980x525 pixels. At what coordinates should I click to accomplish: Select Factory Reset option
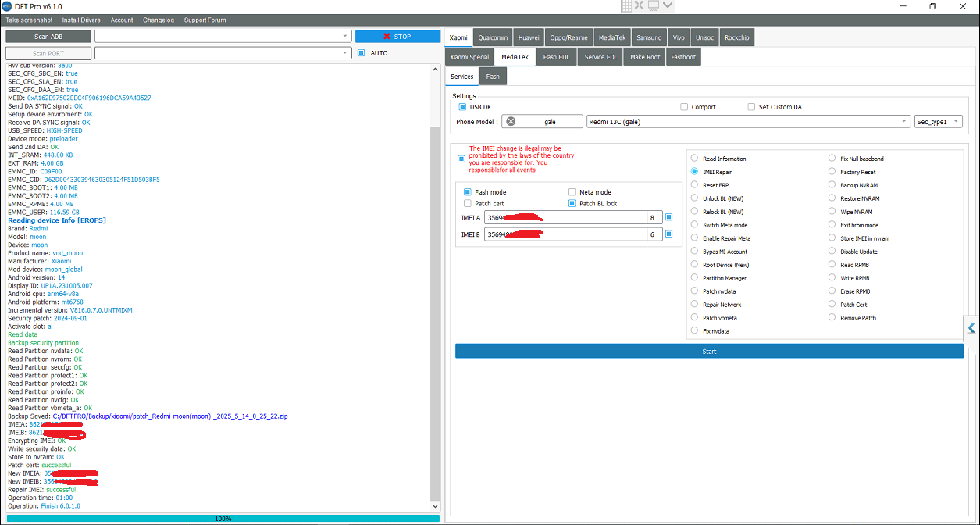(x=852, y=172)
